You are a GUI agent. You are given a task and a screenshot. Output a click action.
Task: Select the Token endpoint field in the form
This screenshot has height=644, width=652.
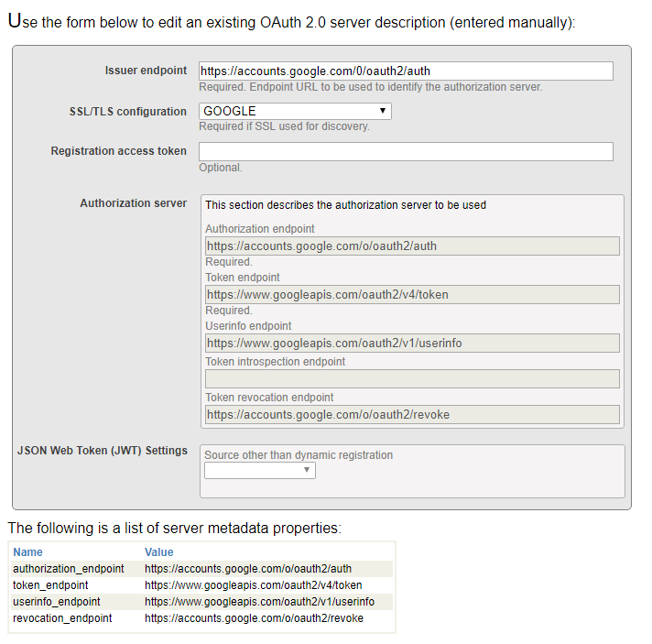coord(412,294)
